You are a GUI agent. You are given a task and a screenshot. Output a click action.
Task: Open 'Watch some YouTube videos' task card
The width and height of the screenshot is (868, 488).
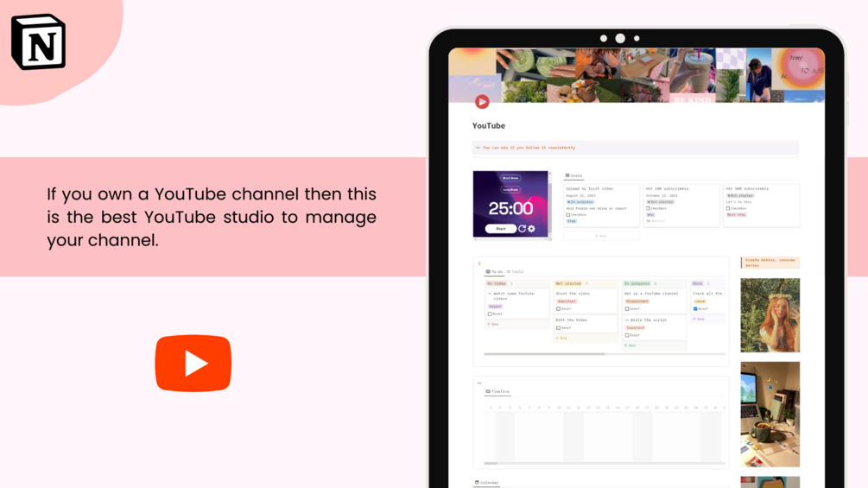pos(517,304)
